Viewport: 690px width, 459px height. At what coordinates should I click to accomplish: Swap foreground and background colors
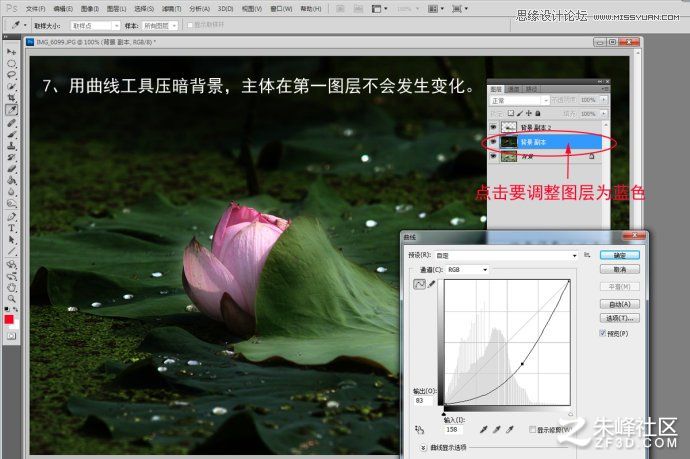tap(15, 309)
